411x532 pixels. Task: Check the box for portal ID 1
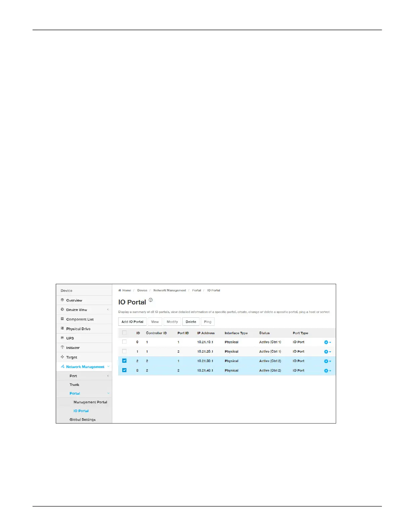click(x=124, y=351)
